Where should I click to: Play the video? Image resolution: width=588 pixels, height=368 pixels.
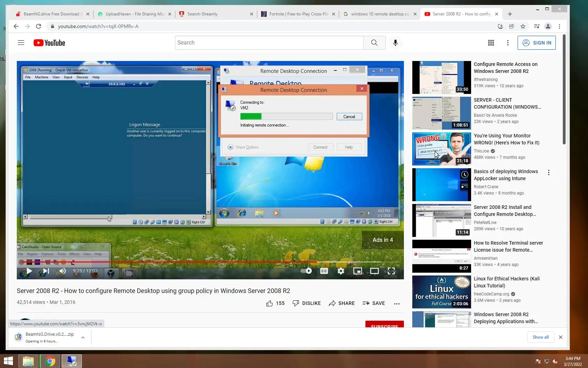coord(29,271)
